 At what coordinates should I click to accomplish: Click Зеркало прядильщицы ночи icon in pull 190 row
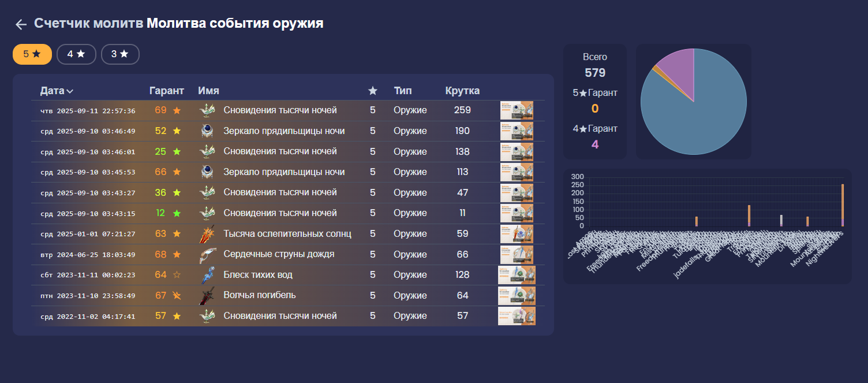coord(207,131)
